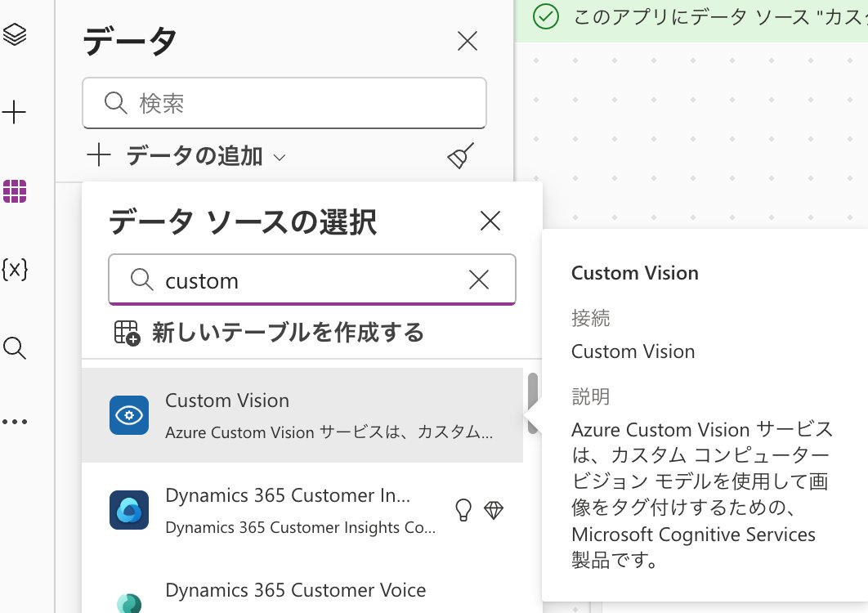Click the premium diamond icon
The height and width of the screenshot is (613, 868).
(x=493, y=510)
